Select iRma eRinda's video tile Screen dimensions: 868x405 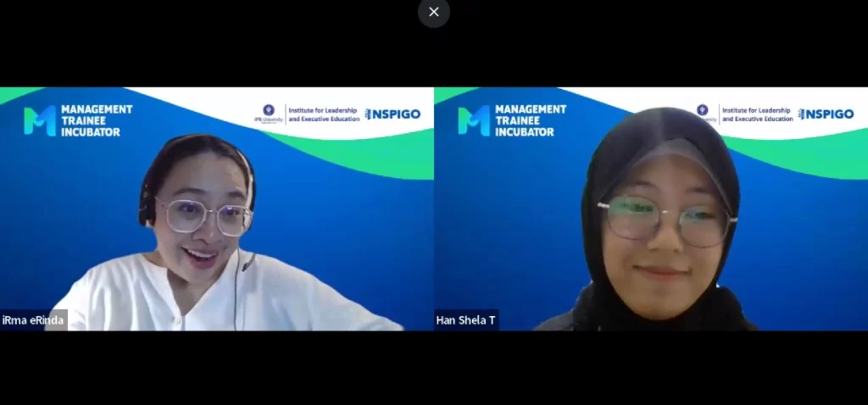pyautogui.click(x=217, y=208)
